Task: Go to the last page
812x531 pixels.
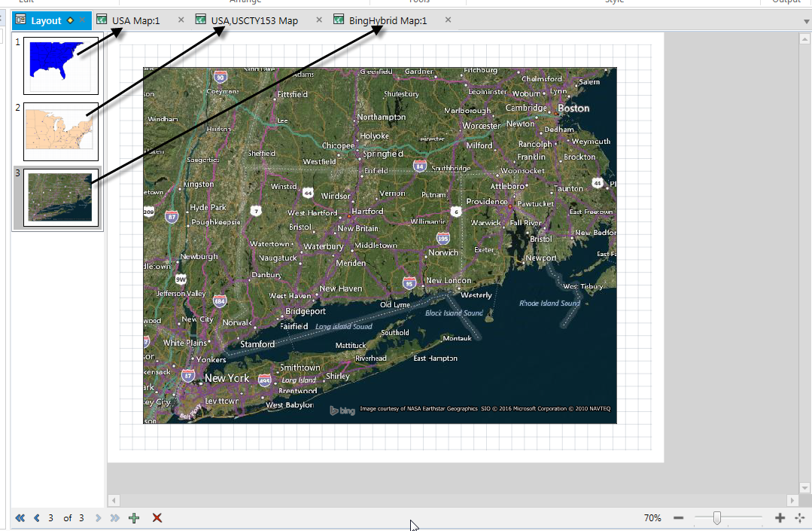Action: [114, 517]
